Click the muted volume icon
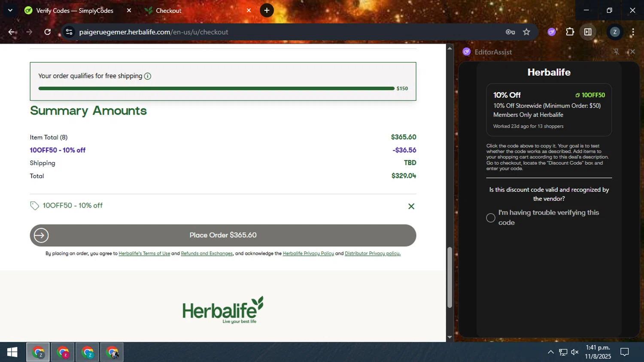This screenshot has width=644, height=362. pyautogui.click(x=575, y=353)
